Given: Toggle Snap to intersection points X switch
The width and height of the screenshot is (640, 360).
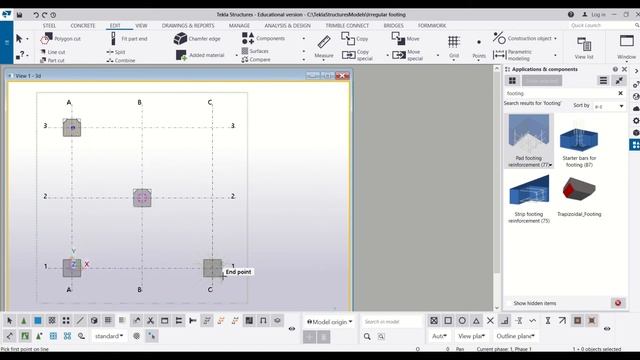Looking at the screenshot, I should 490,321.
